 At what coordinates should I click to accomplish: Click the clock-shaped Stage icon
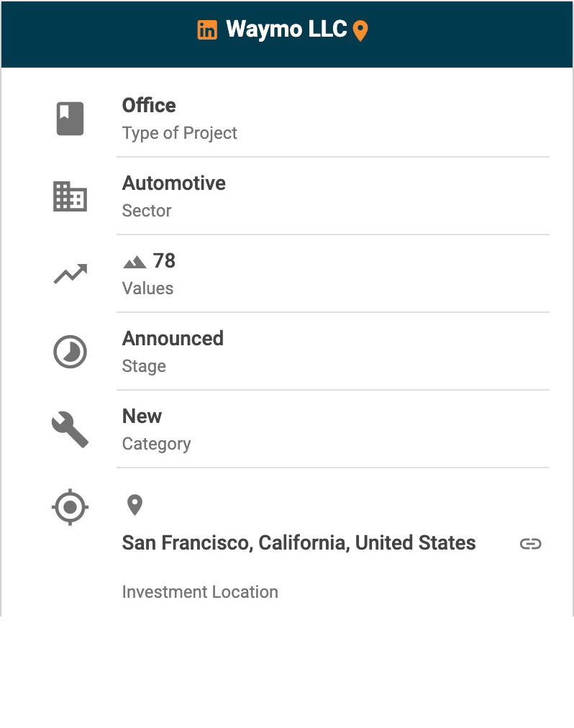tap(70, 352)
